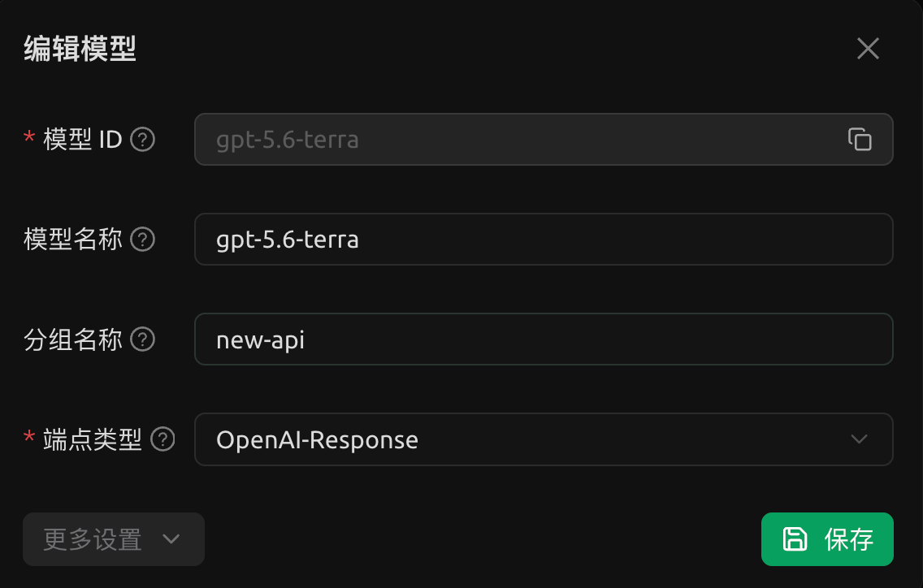The image size is (923, 588).
Task: Click the help icon next to 端点类型
Action: tap(162, 439)
